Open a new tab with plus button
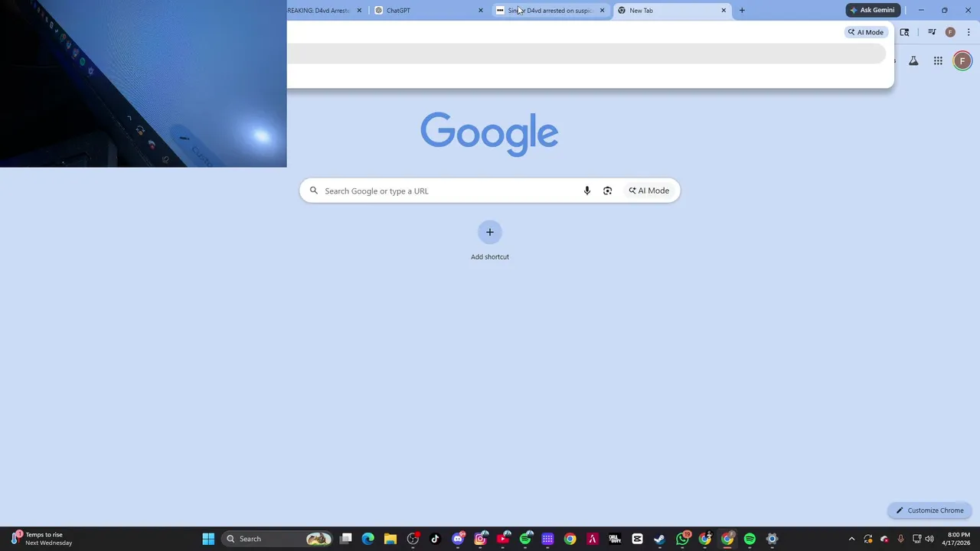This screenshot has width=980, height=551. tap(741, 10)
